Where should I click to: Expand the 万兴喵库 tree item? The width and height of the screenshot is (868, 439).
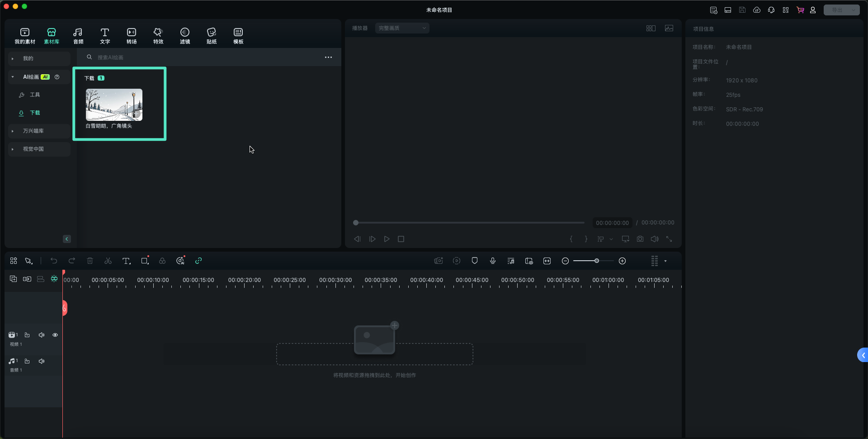tap(13, 131)
